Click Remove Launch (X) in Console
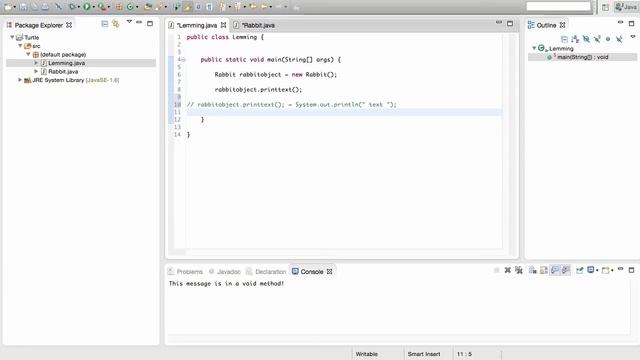Image resolution: width=640 pixels, height=360 pixels. coord(508,270)
